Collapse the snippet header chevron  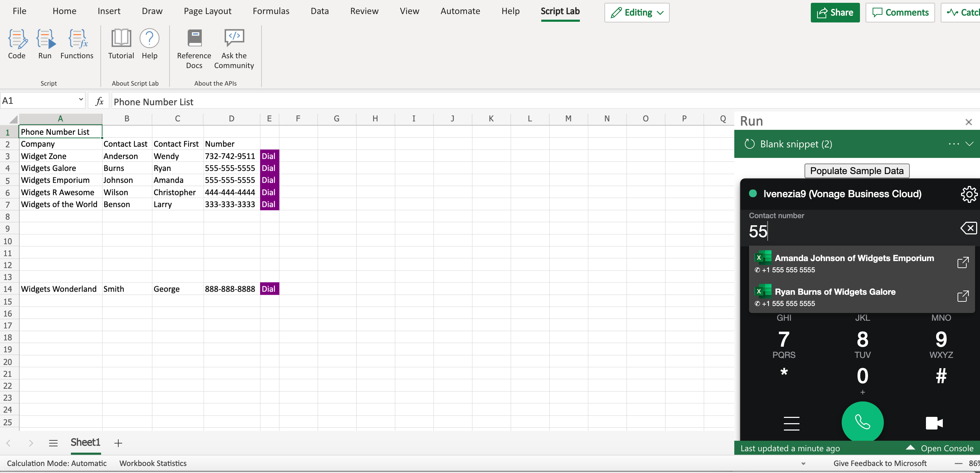click(969, 144)
